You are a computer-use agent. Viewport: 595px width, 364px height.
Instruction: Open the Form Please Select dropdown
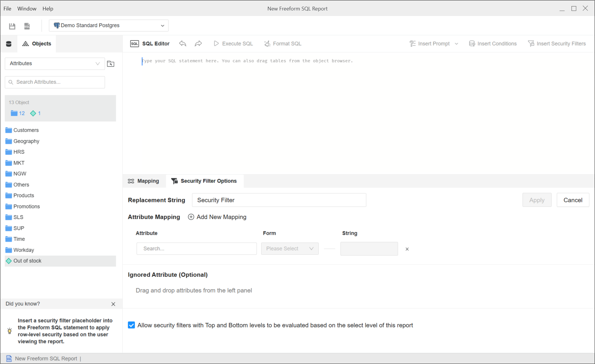(x=290, y=249)
